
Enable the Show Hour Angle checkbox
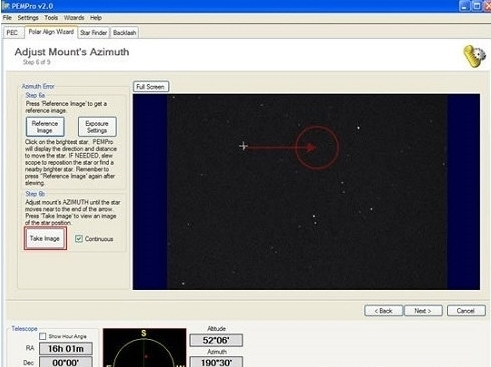43,336
